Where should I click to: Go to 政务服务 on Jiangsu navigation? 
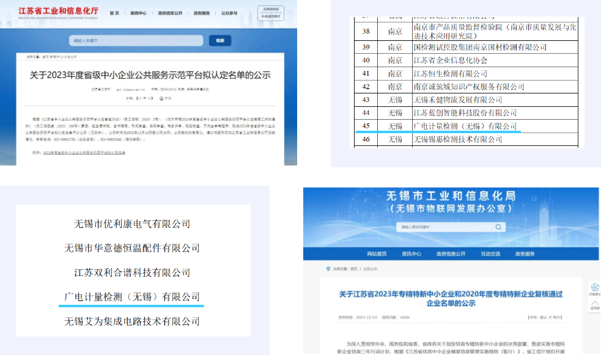point(204,13)
